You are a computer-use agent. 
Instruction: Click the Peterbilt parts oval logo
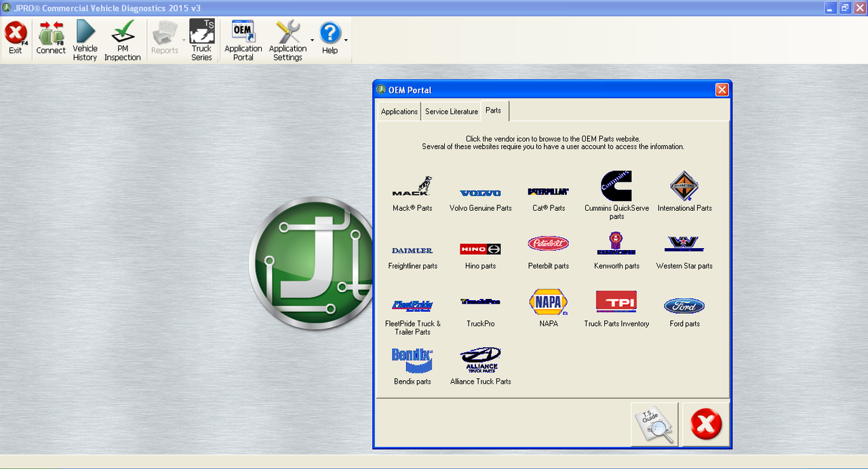[x=548, y=243]
